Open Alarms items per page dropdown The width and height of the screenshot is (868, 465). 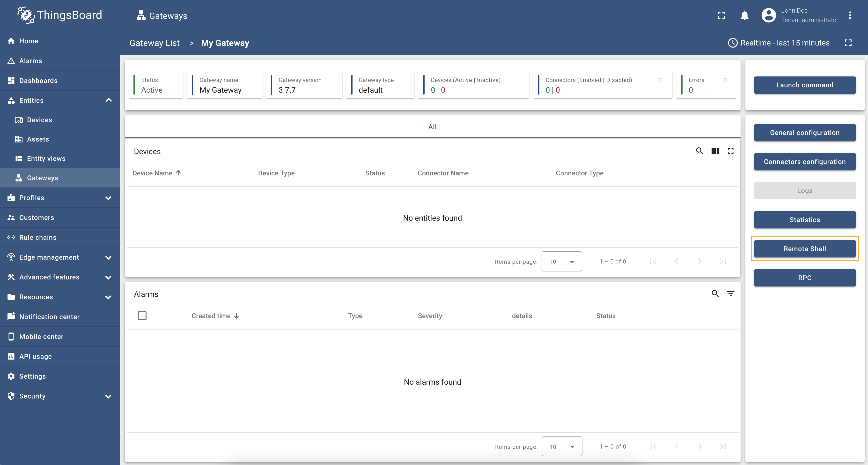pyautogui.click(x=562, y=446)
